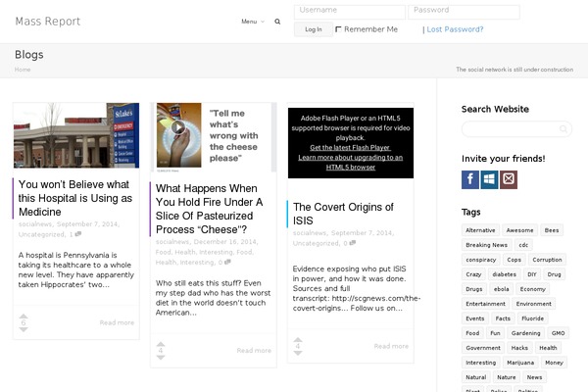The width and height of the screenshot is (588, 392).
Task: Open the Lost Password link
Action: tap(455, 29)
